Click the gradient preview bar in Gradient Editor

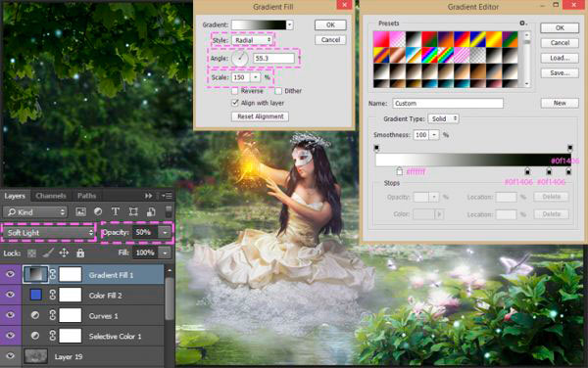tap(473, 160)
